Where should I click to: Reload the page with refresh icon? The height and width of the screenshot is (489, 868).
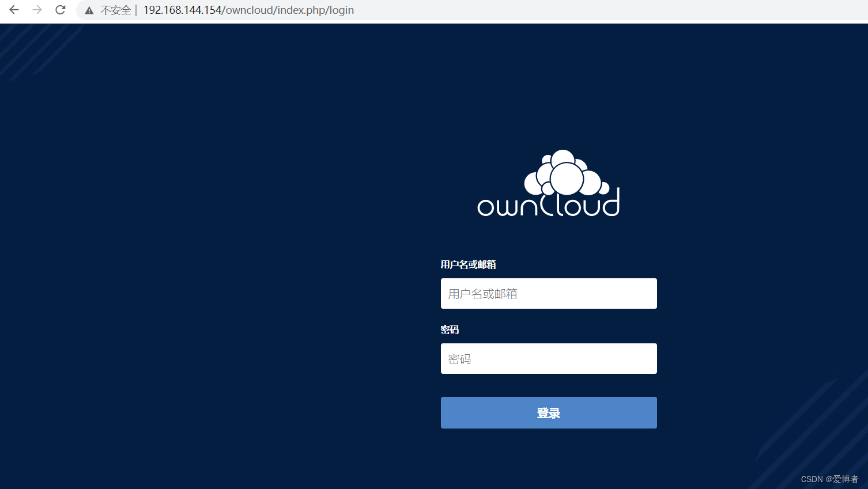tap(60, 10)
